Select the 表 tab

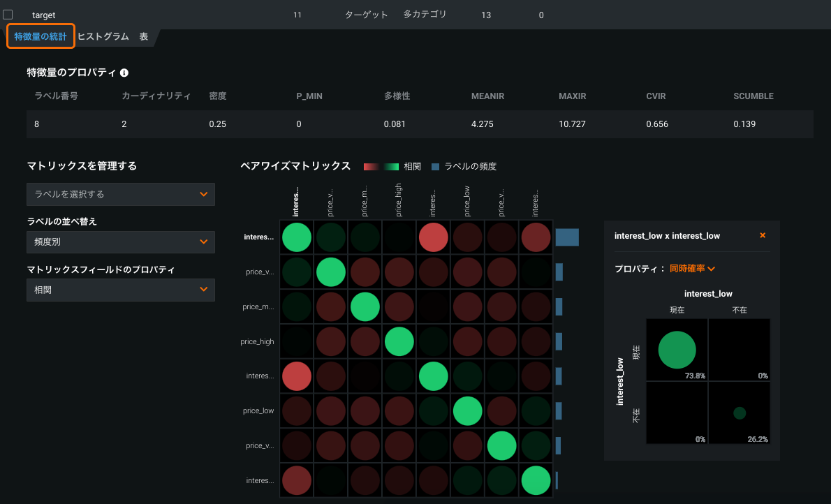(143, 36)
